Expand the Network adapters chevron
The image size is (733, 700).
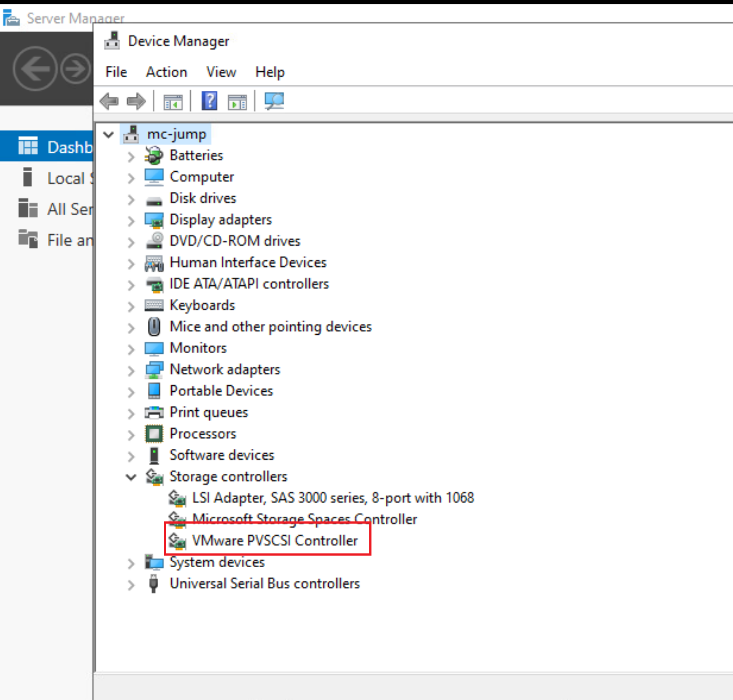pyautogui.click(x=131, y=371)
